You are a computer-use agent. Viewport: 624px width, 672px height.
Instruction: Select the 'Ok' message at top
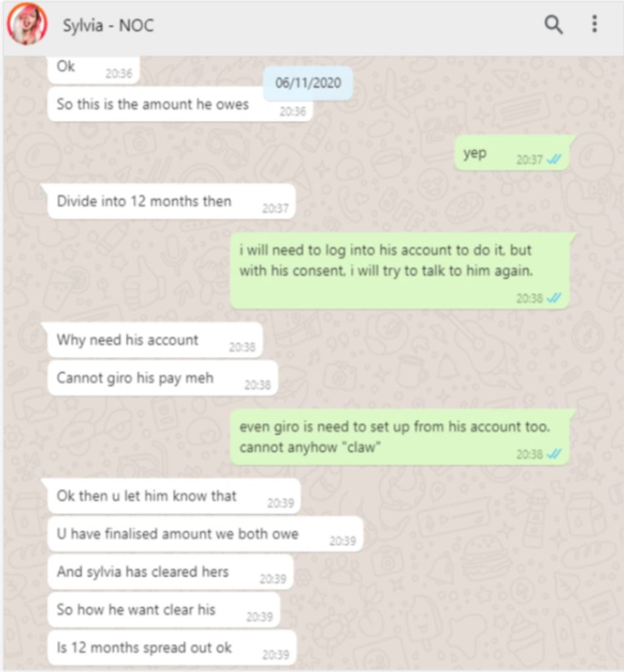coord(93,68)
